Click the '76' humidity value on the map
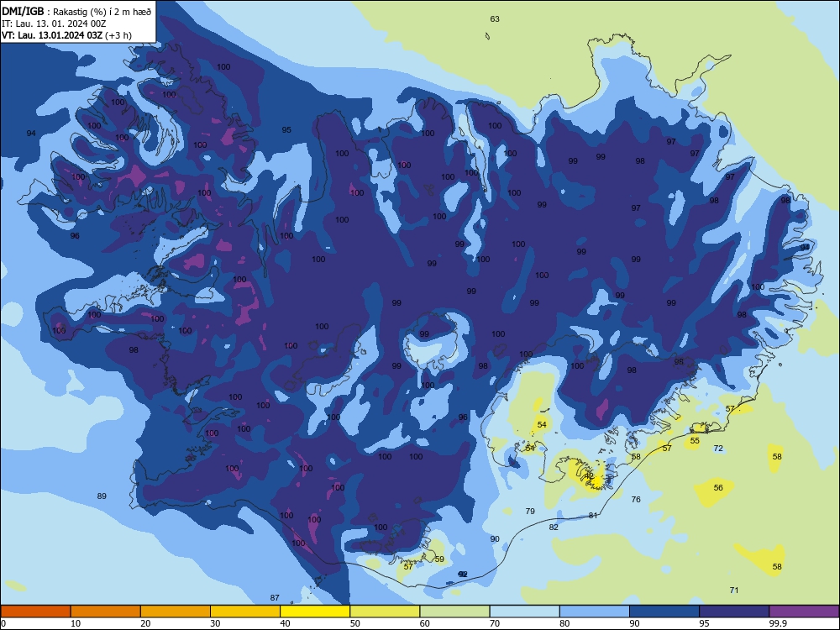This screenshot has width=840, height=630. click(636, 499)
